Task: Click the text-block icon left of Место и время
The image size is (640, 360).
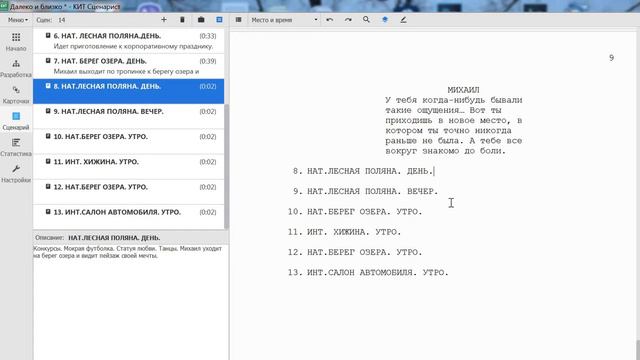Action: pos(238,20)
